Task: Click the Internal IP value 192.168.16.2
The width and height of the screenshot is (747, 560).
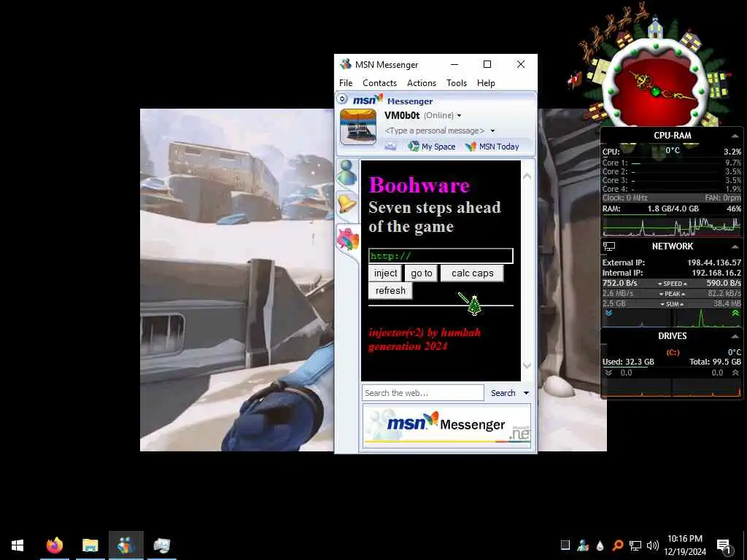Action: [x=716, y=273]
